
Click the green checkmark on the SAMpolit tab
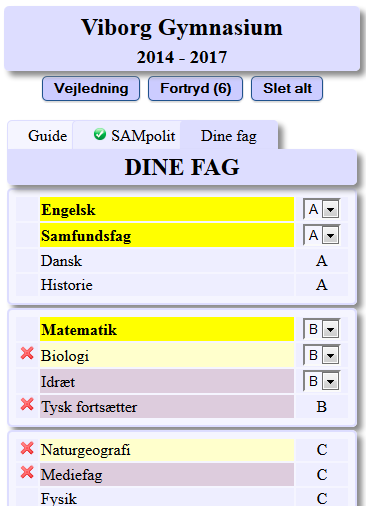(100, 134)
